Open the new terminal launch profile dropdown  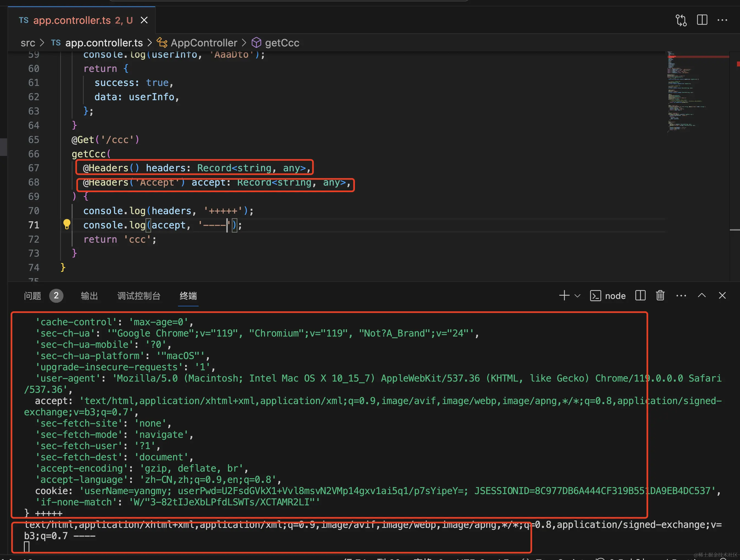point(577,296)
